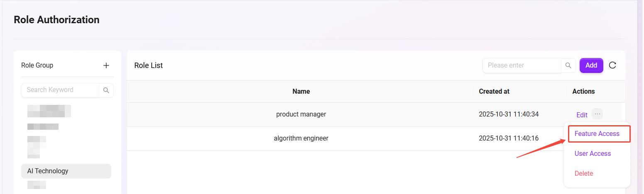Pick Delete from the actions menu
This screenshot has height=194, width=644.
(x=583, y=173)
